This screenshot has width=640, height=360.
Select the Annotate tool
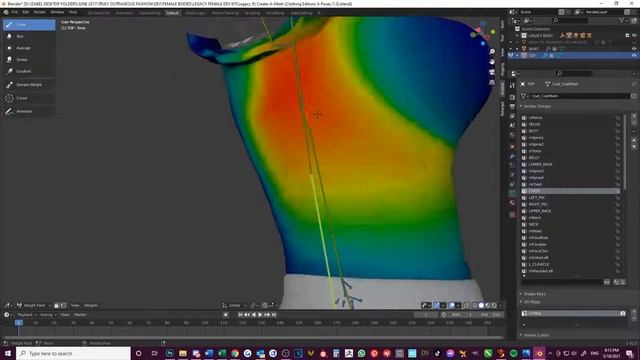pos(29,111)
